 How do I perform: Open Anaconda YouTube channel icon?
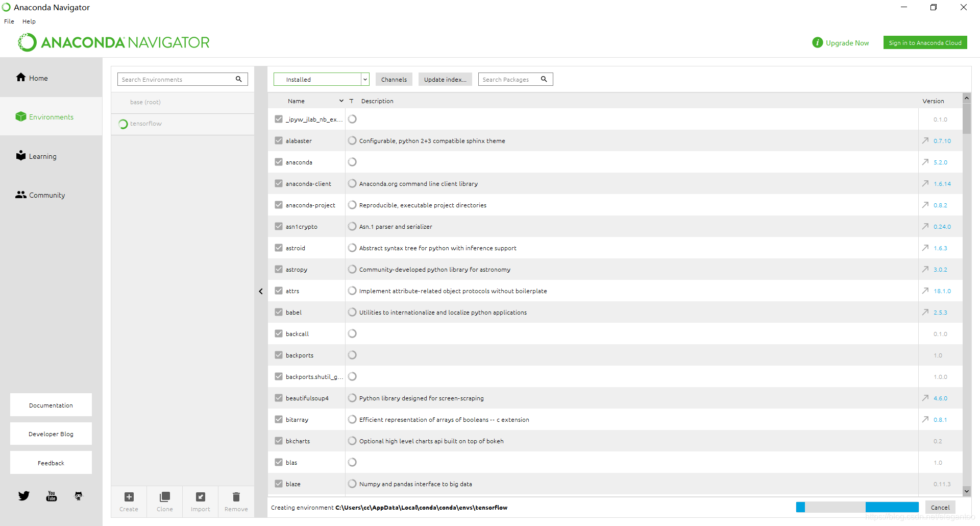[52, 496]
